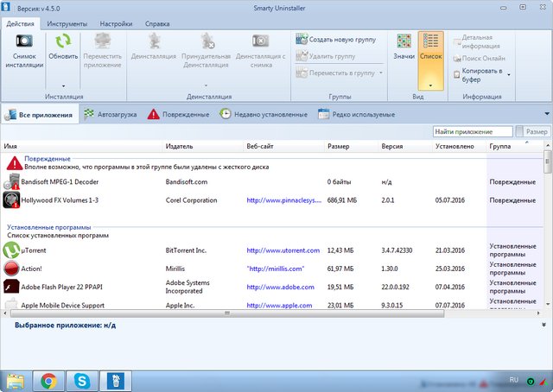Open the dropdown arrow under Обновить
Screen dimensions: 553x392
(62, 85)
